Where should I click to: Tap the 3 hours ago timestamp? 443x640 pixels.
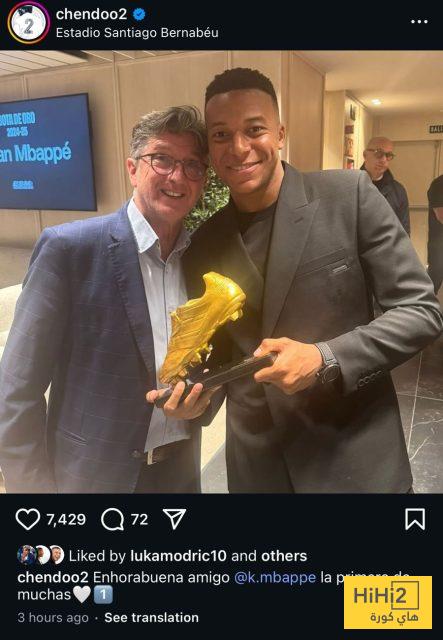point(53,618)
